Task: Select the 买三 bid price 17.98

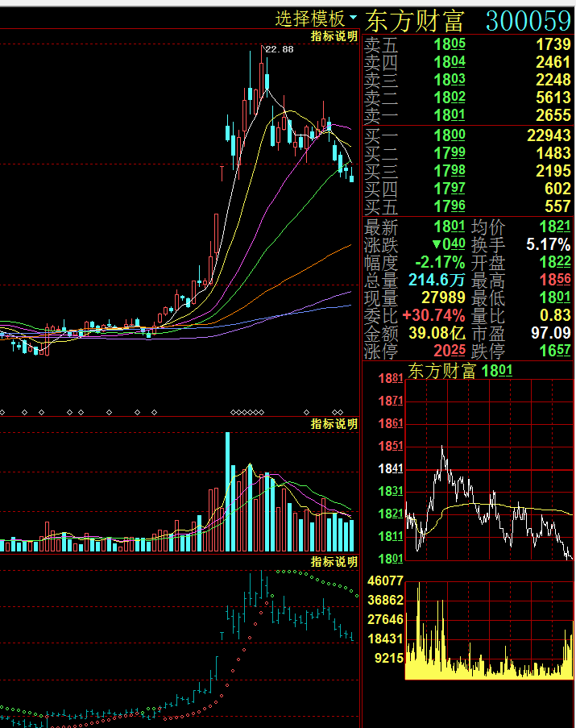Action: coord(450,171)
